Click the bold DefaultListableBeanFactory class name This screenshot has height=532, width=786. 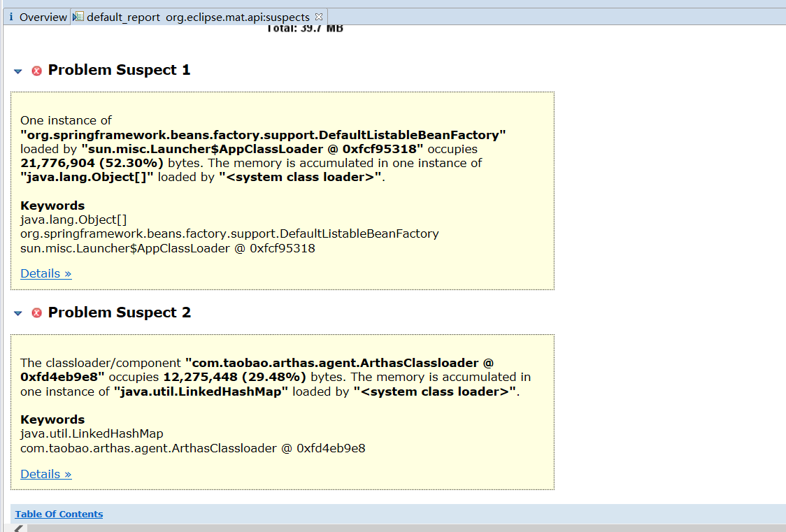click(263, 135)
